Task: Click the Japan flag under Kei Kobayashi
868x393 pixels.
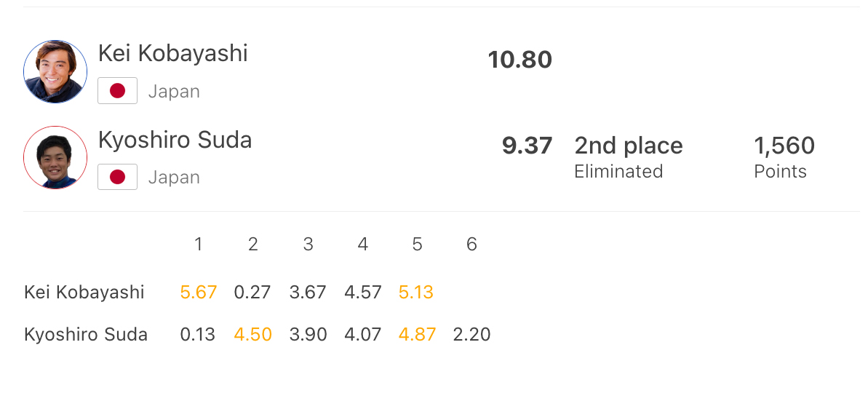Action: (117, 91)
